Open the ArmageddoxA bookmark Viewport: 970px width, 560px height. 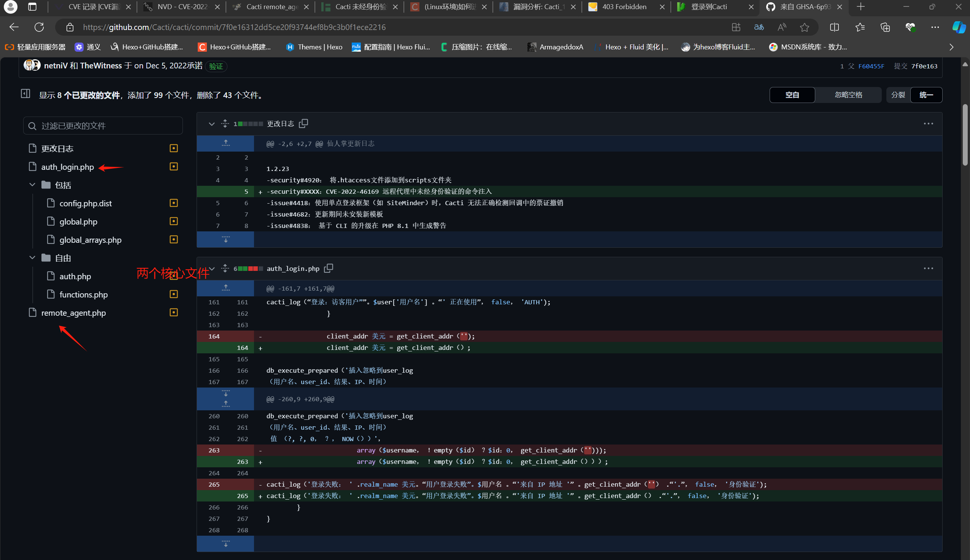coord(555,47)
